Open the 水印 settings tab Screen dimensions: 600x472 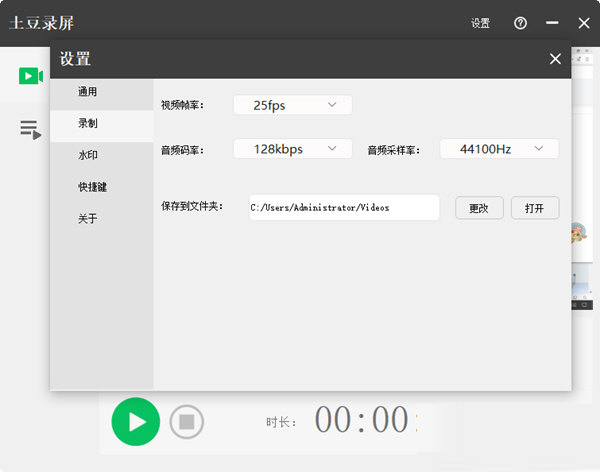pos(88,156)
